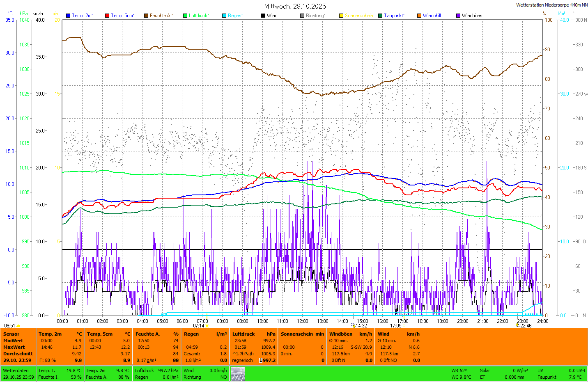Click the Richtung legend label
588x382 pixels.
pyautogui.click(x=315, y=16)
